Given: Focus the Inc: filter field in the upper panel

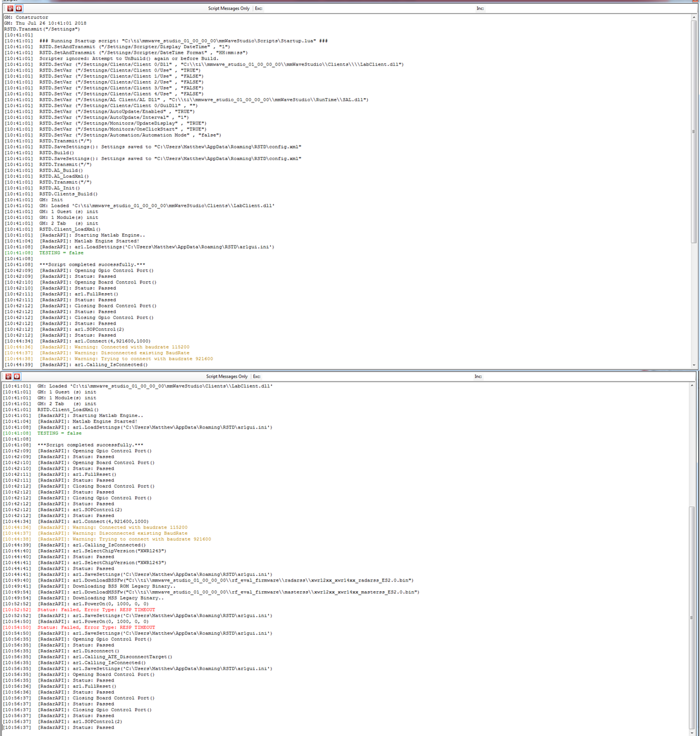Looking at the screenshot, I should click(587, 8).
